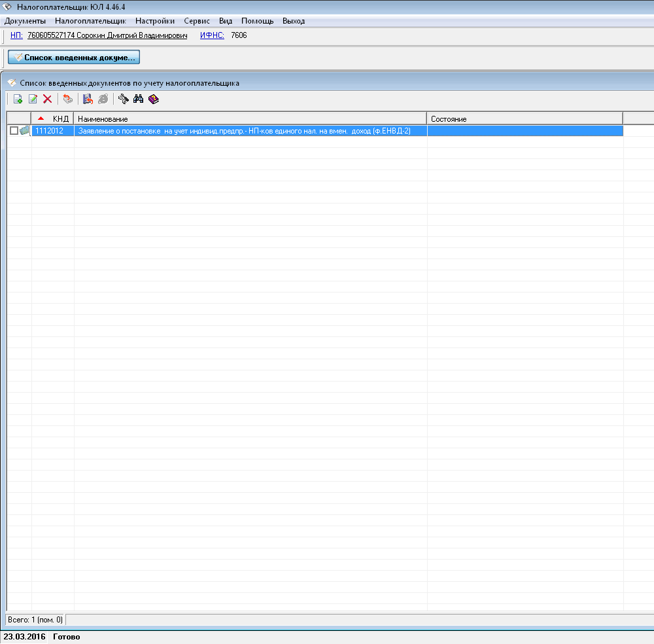Click the Наименование column header

(x=250, y=118)
